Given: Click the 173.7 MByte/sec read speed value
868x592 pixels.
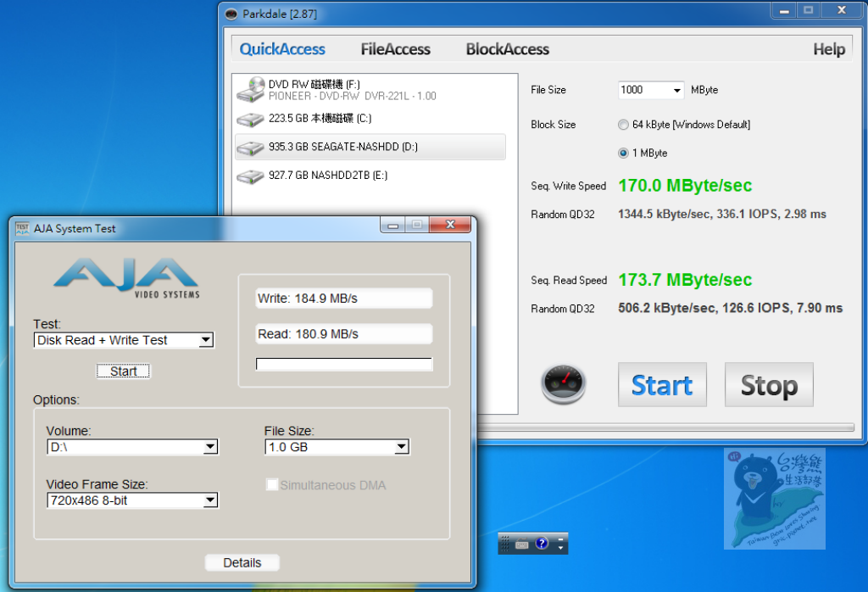Looking at the screenshot, I should pyautogui.click(x=685, y=280).
